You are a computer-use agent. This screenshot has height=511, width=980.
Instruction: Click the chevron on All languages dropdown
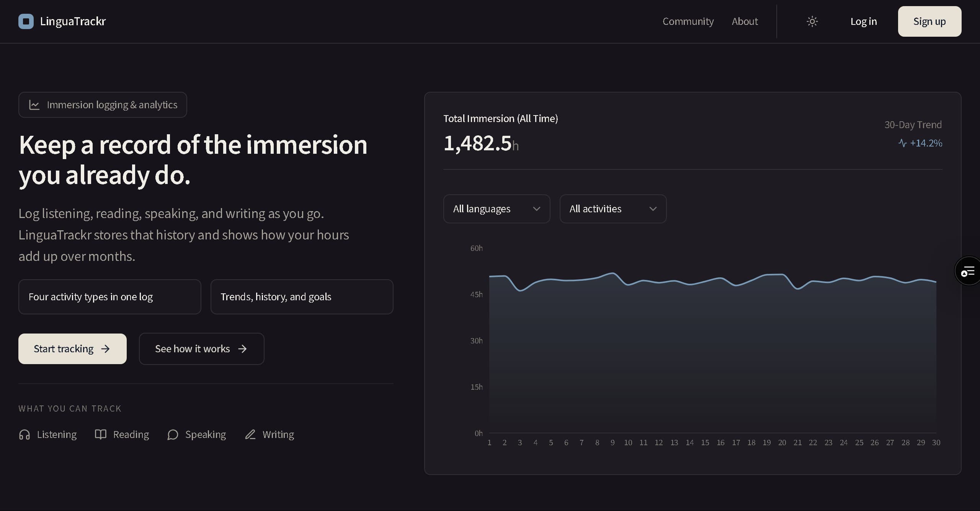point(536,209)
